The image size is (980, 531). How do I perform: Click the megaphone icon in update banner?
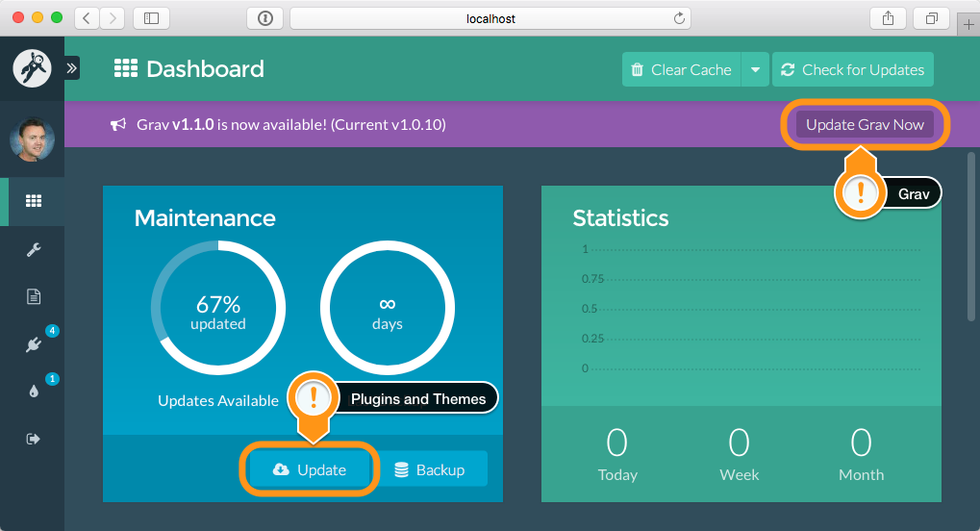118,124
